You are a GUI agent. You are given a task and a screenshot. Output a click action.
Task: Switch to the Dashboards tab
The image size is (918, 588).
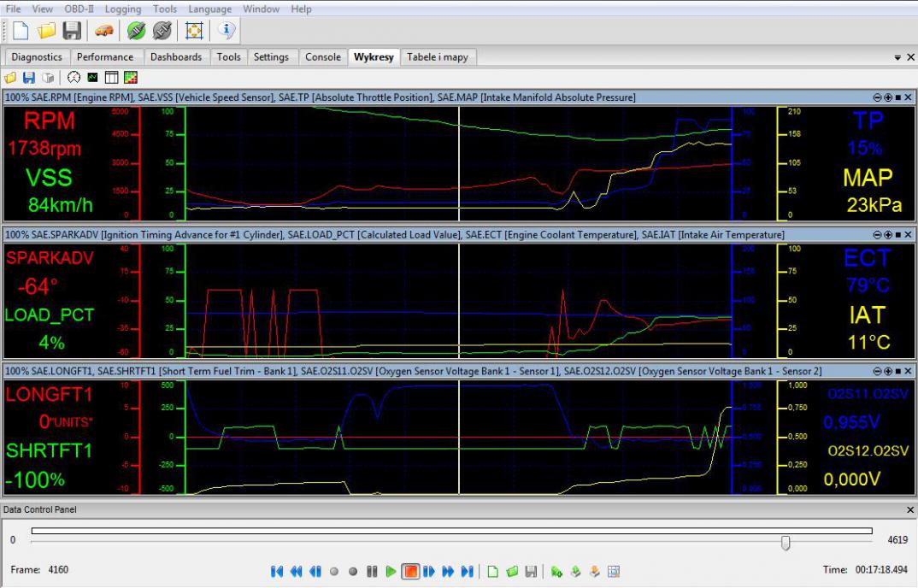pyautogui.click(x=176, y=57)
